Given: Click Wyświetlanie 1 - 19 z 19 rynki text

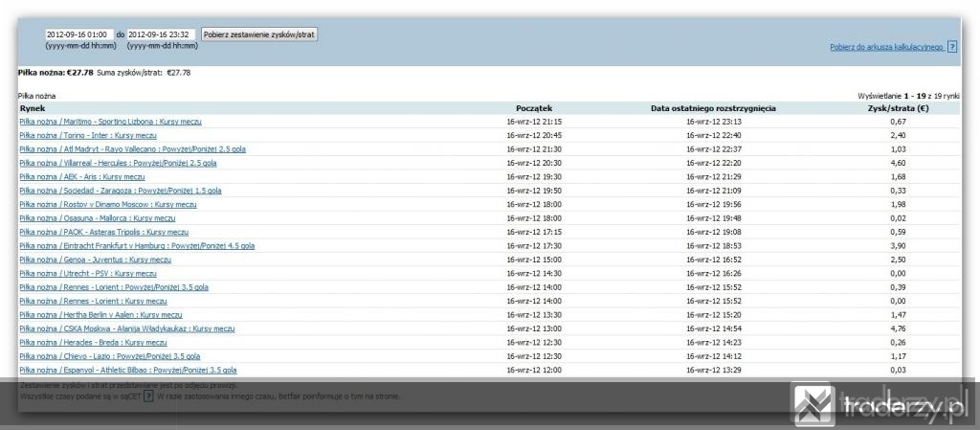Looking at the screenshot, I should click(909, 97).
